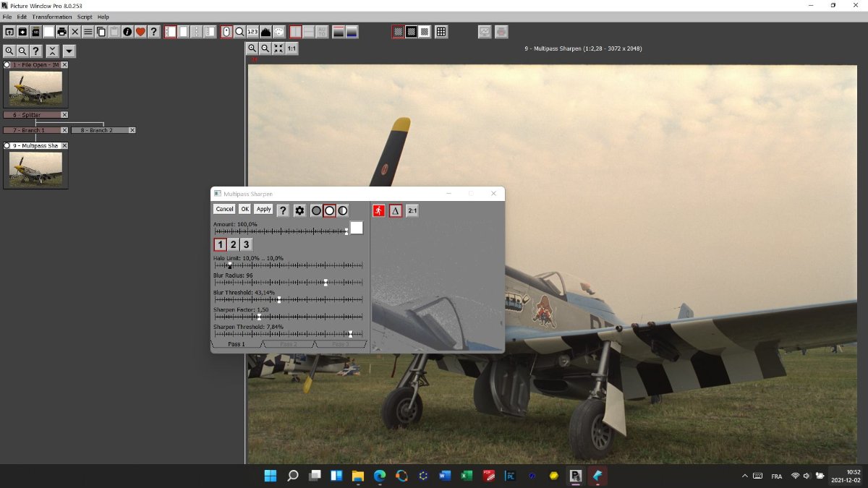Open Windows Start menu on taskbar
Screen dimensions: 868x488
(271, 476)
